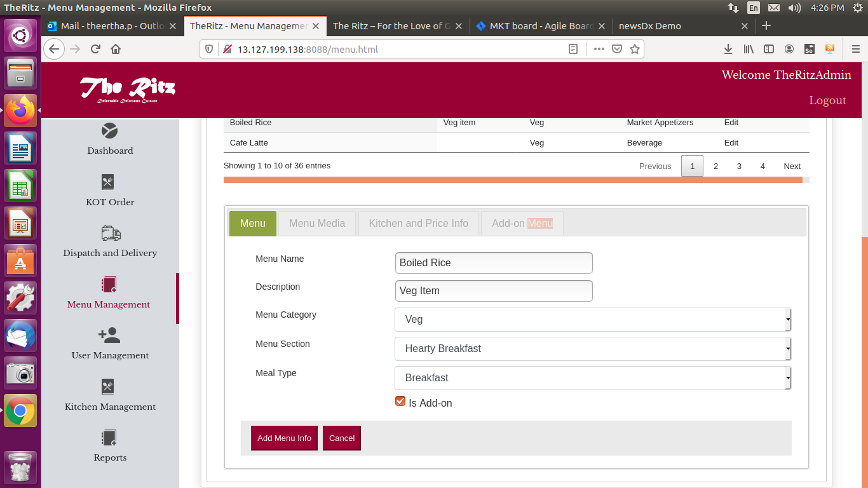868x488 pixels.
Task: Bookmark this page with star icon
Action: coord(634,49)
